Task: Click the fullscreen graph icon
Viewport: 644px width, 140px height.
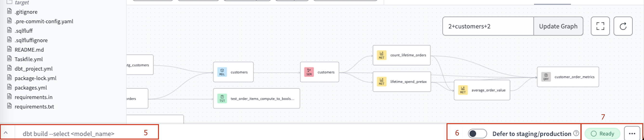Action: [600, 26]
